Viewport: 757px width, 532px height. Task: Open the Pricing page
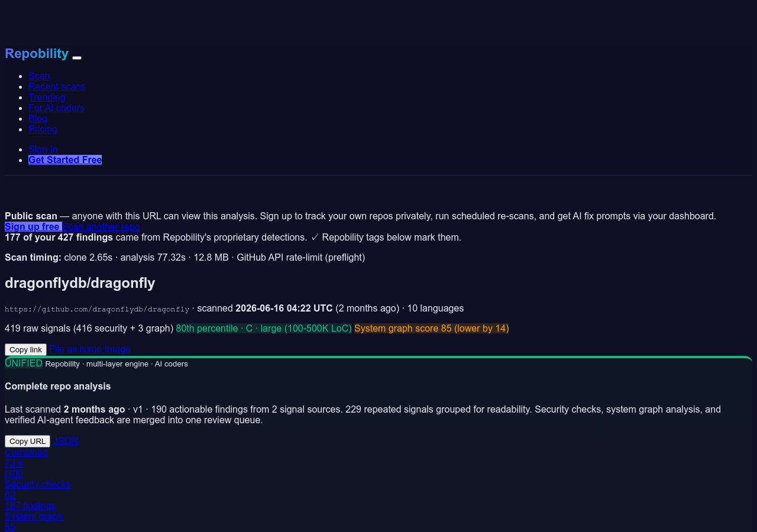43,129
